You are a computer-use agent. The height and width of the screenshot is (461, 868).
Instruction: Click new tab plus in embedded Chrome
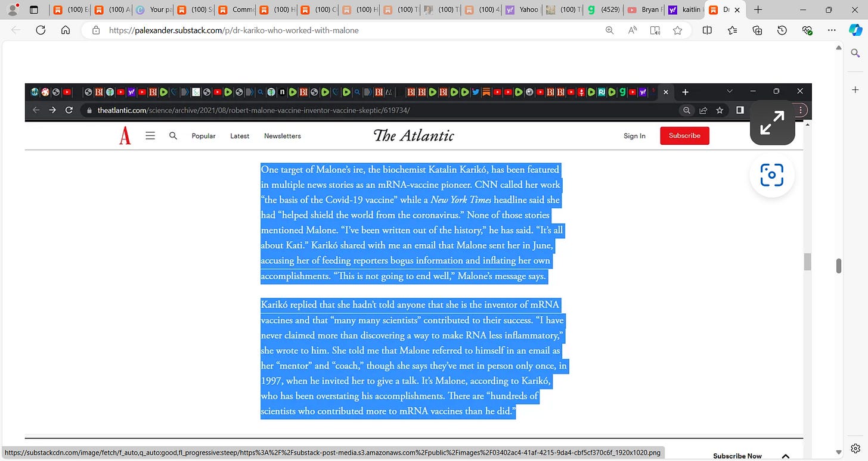coord(685,92)
